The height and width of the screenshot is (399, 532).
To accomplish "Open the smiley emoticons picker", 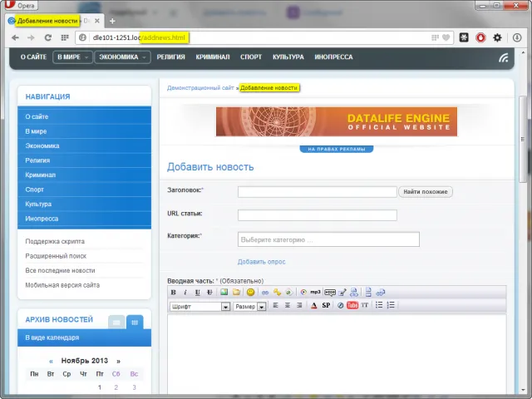I will click(x=251, y=292).
